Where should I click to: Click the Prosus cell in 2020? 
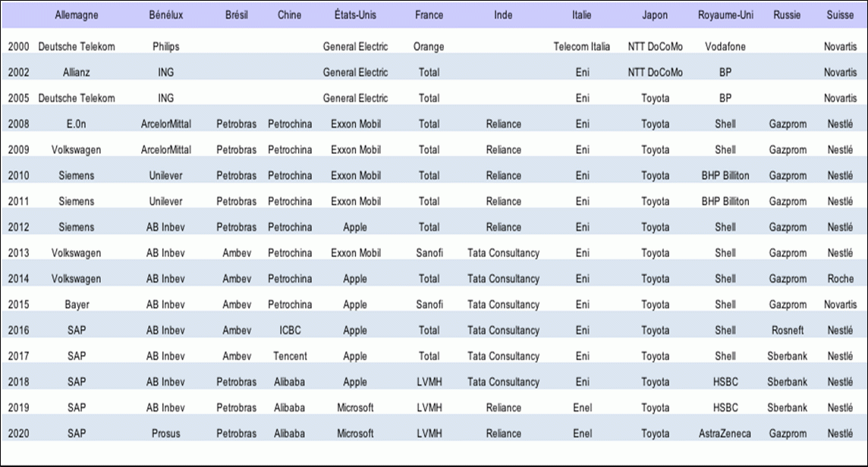point(165,433)
